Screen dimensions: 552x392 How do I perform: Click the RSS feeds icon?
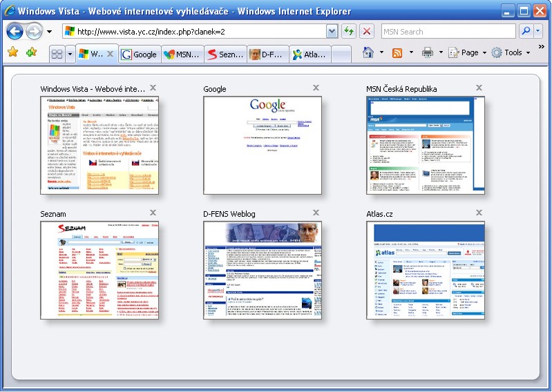pyautogui.click(x=397, y=52)
